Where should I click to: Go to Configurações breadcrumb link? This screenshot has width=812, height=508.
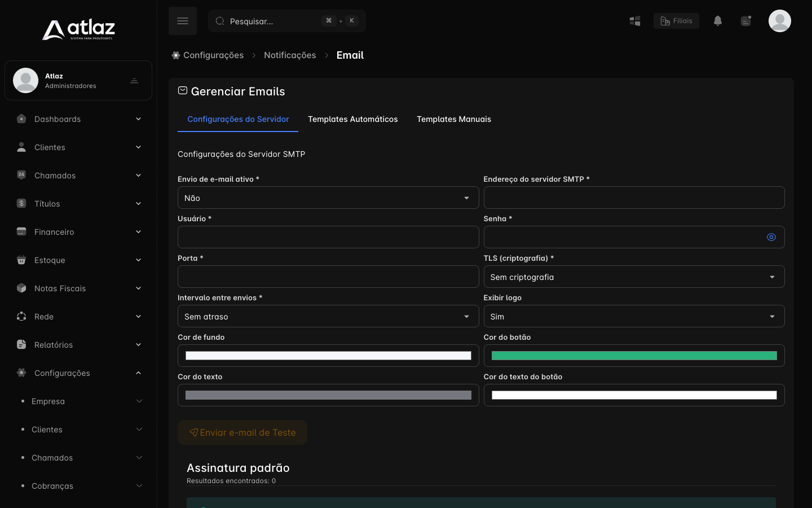tap(214, 55)
